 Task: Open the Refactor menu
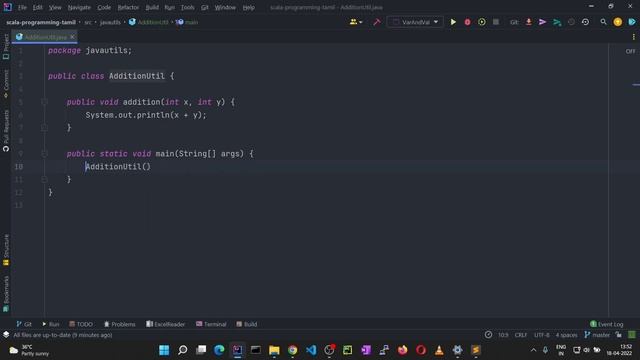point(128,7)
